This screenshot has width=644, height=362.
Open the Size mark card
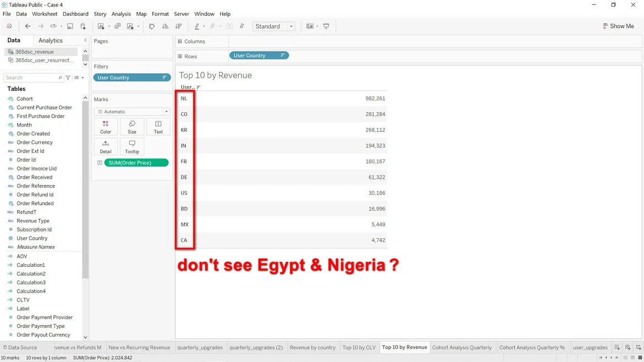coord(132,127)
